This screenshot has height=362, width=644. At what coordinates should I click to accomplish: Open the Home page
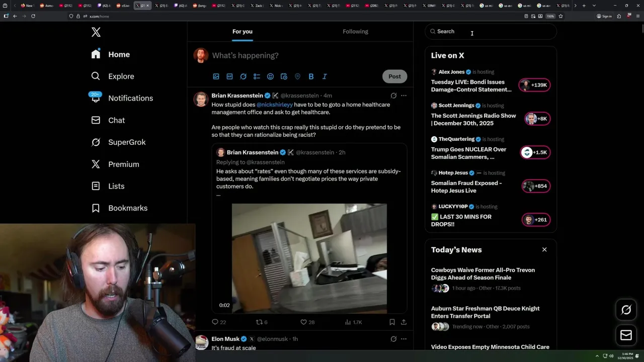(x=111, y=54)
